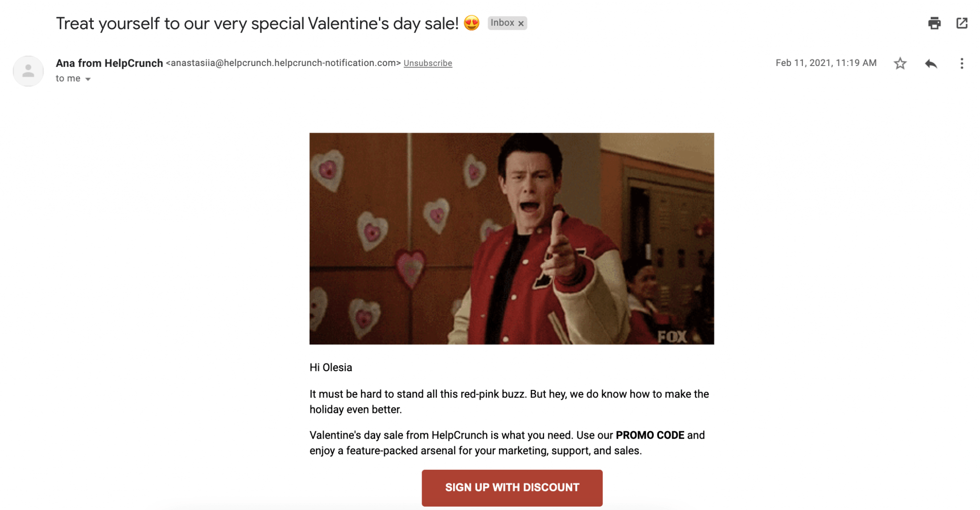Reply to Ana from HelpCrunch

click(x=931, y=63)
